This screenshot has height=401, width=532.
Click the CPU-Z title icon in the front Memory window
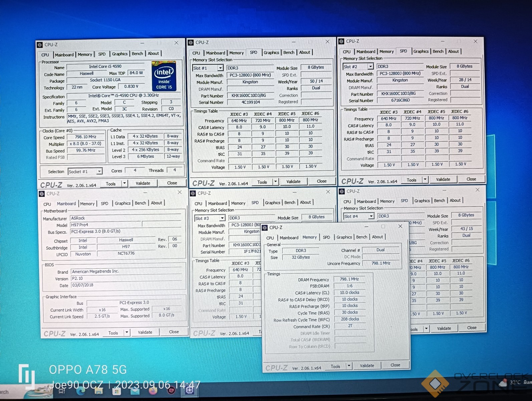point(265,228)
